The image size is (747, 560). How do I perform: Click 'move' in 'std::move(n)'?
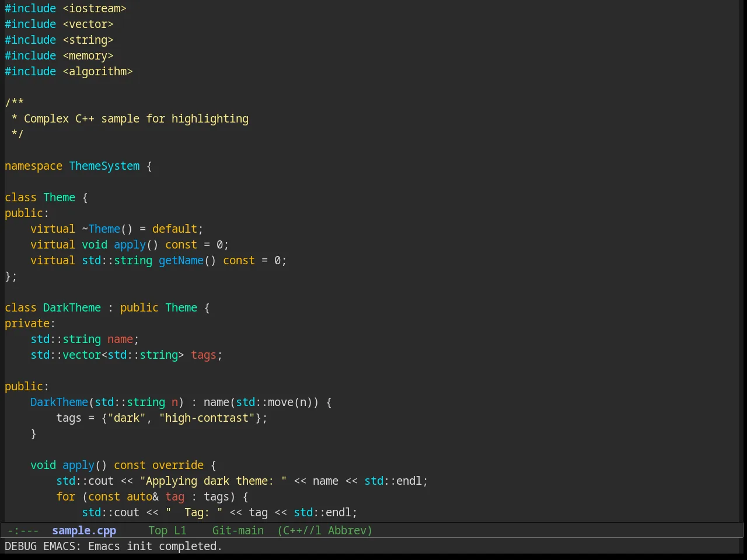[281, 402]
